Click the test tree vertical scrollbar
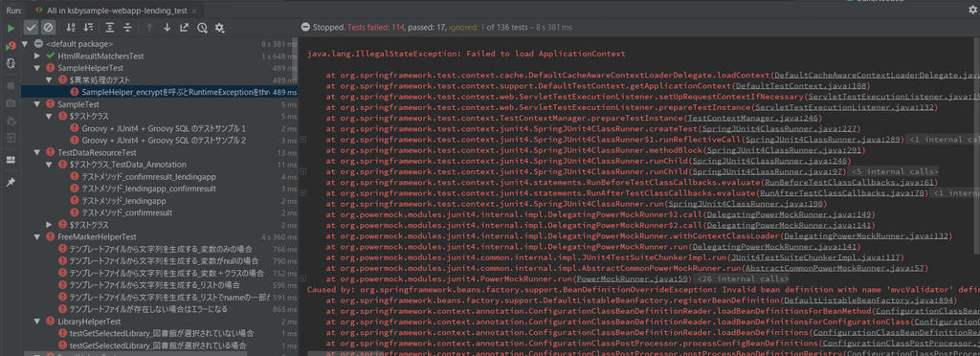This screenshot has height=356, width=980. point(295,59)
